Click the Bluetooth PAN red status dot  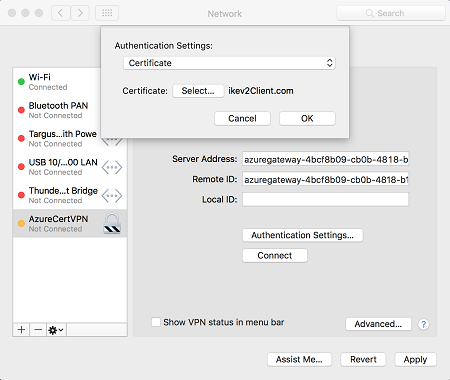pyautogui.click(x=21, y=110)
